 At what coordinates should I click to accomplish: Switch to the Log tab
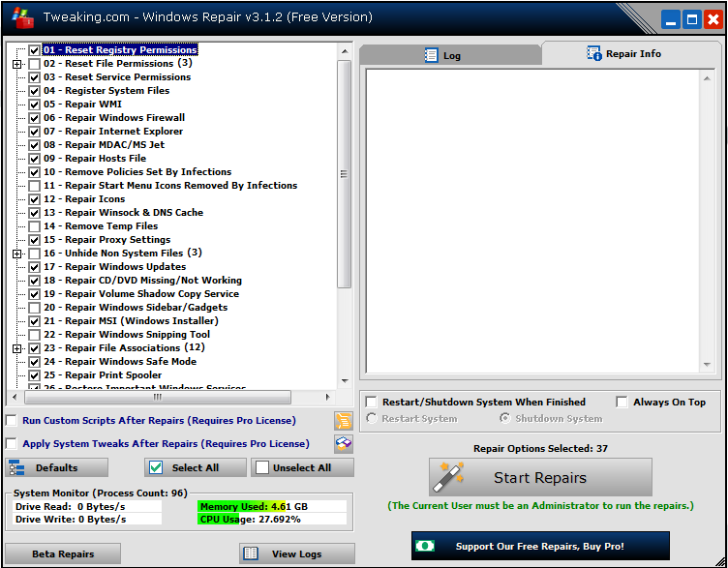[x=450, y=55]
